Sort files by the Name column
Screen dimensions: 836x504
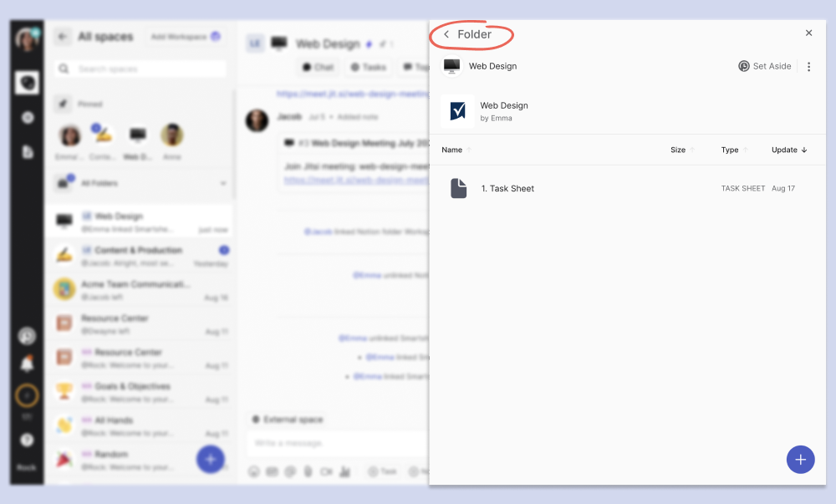[x=452, y=150]
